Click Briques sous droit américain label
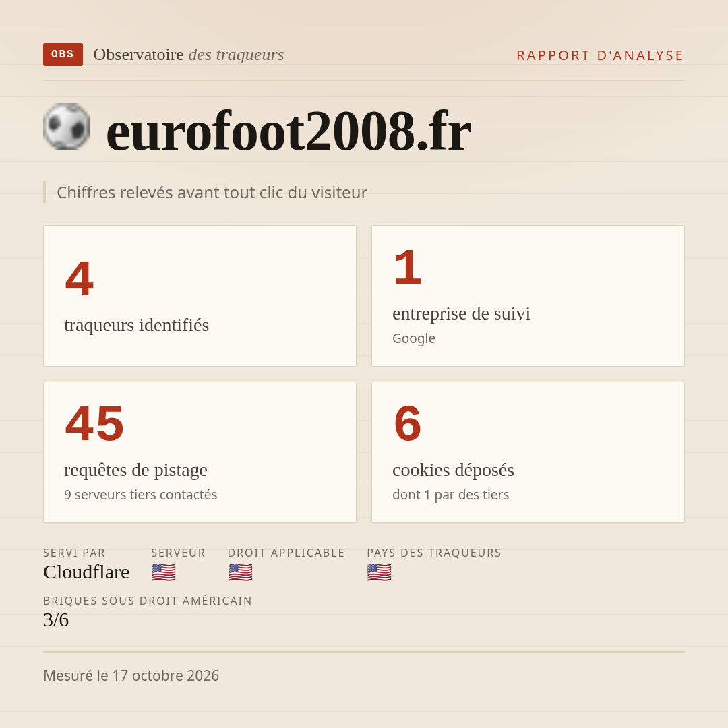The width and height of the screenshot is (728, 728). [148, 601]
